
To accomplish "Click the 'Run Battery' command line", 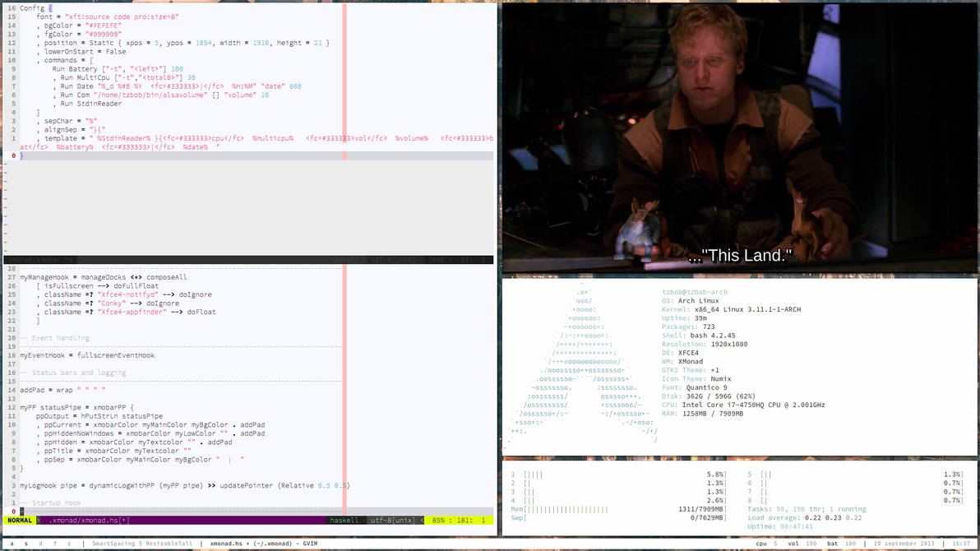I will pos(118,69).
